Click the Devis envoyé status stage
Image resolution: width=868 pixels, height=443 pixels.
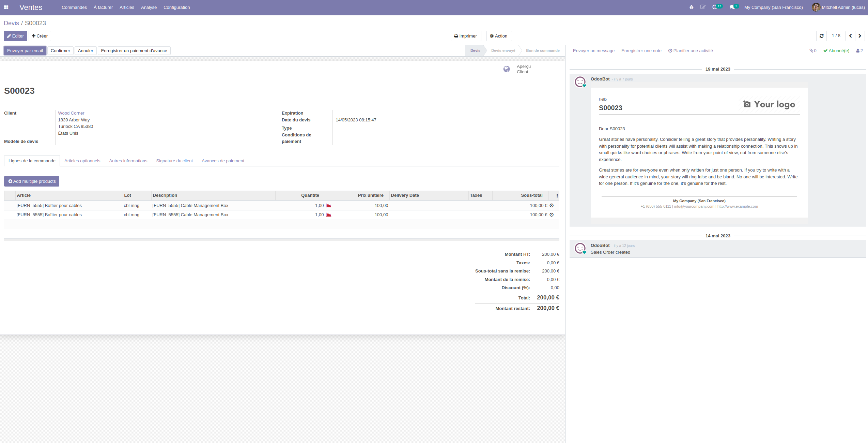(x=503, y=51)
